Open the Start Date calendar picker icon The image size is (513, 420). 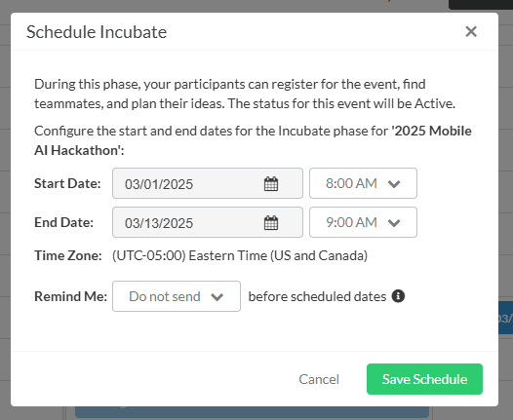pos(271,183)
